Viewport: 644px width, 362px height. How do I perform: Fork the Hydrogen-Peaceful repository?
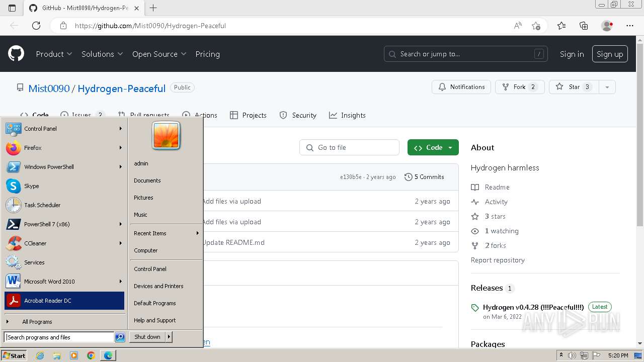pyautogui.click(x=520, y=87)
